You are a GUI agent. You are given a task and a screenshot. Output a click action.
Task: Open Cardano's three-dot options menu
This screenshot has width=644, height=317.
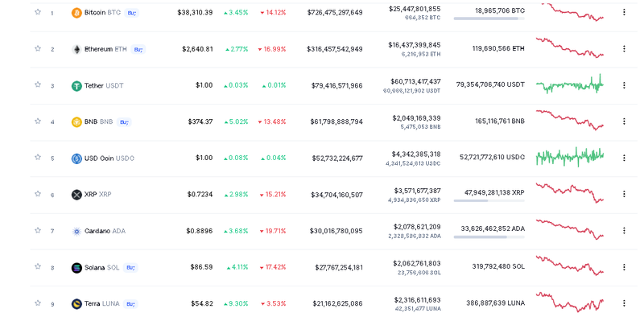click(x=624, y=231)
